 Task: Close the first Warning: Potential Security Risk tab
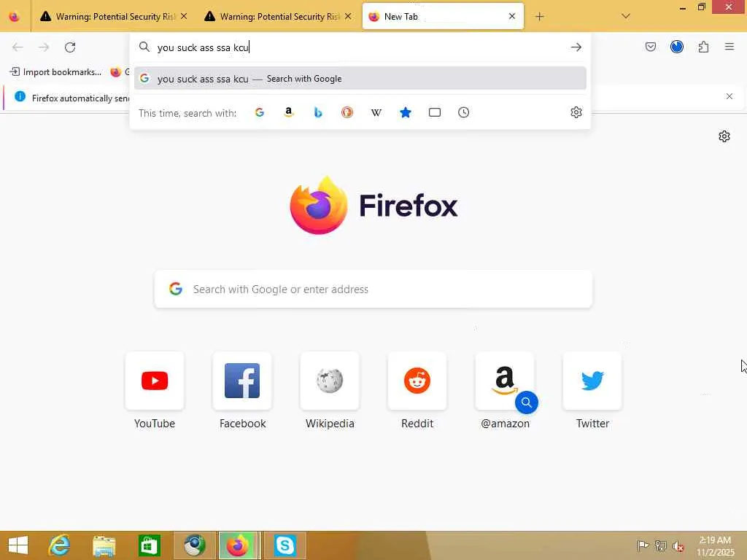pos(184,17)
